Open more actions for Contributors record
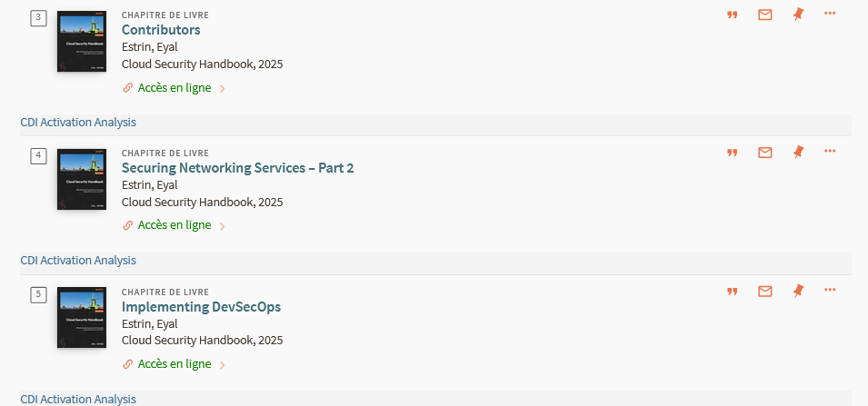The height and width of the screenshot is (406, 868). [830, 13]
